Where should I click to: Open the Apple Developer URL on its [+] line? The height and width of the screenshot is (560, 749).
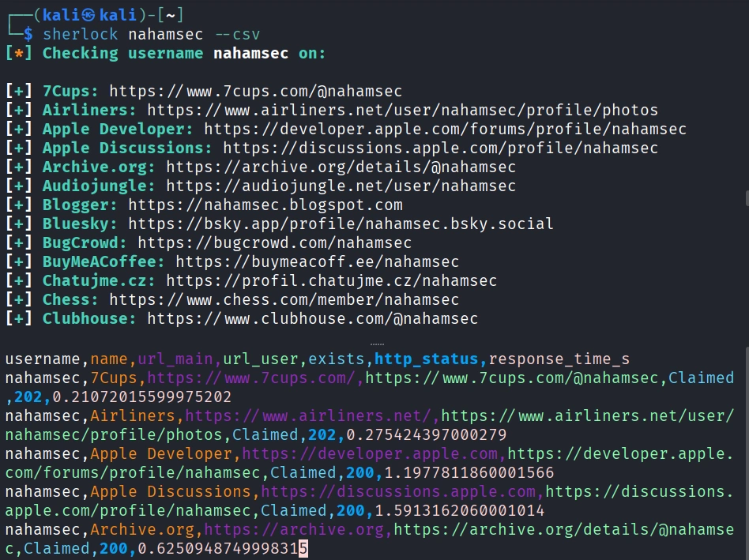point(445,130)
